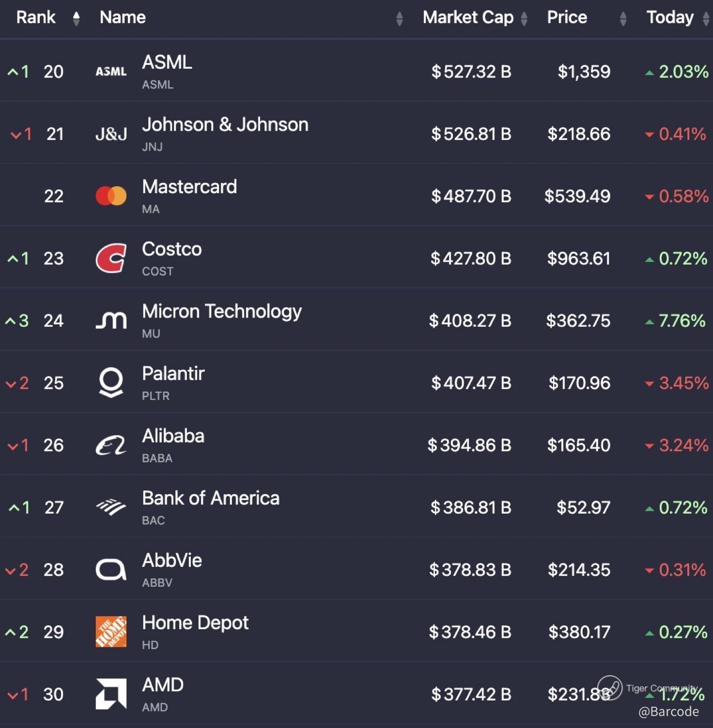Click the Alibaba logo icon
Viewport: 713px width, 728px height.
(x=111, y=445)
